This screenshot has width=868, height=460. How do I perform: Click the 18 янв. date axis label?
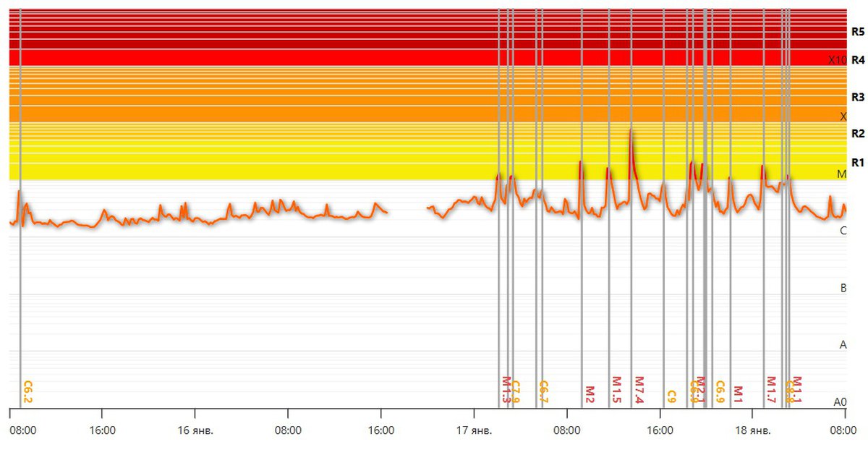pyautogui.click(x=752, y=430)
